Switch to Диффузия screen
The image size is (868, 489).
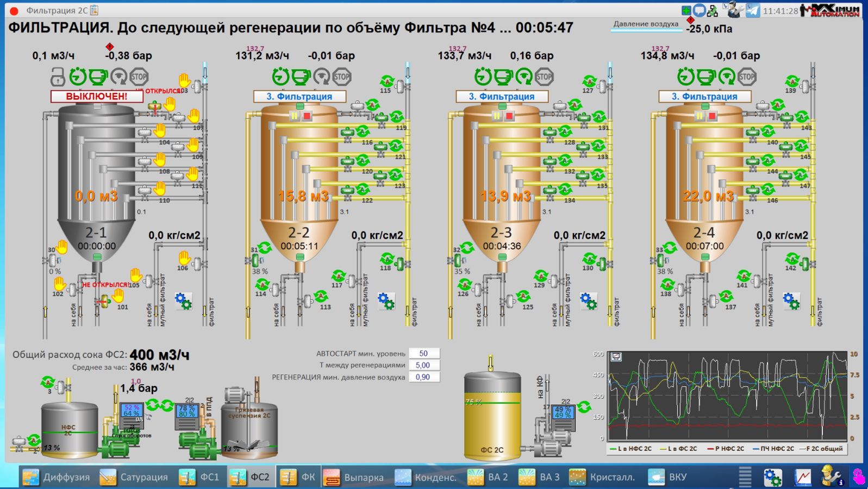tap(57, 477)
